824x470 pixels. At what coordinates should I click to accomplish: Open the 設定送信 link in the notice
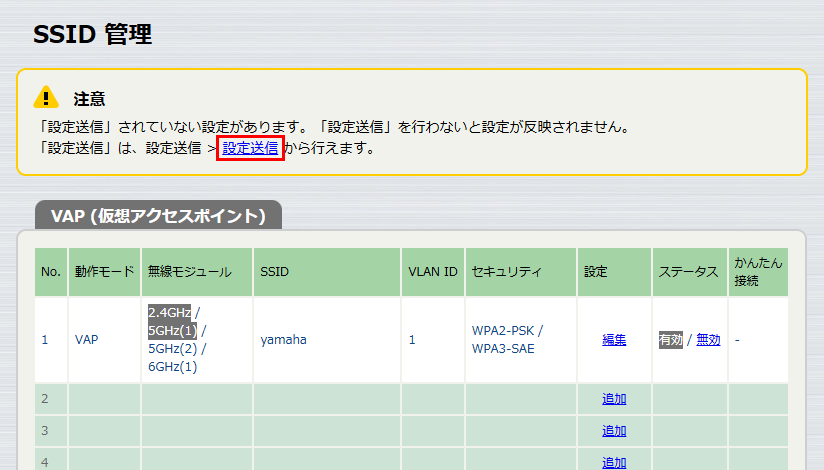click(x=250, y=148)
